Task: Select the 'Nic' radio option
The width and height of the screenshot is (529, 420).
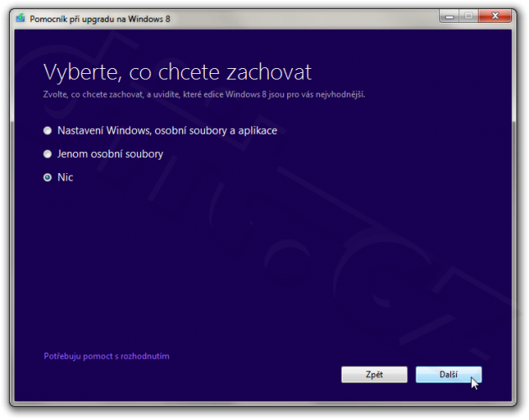Action: pos(48,177)
